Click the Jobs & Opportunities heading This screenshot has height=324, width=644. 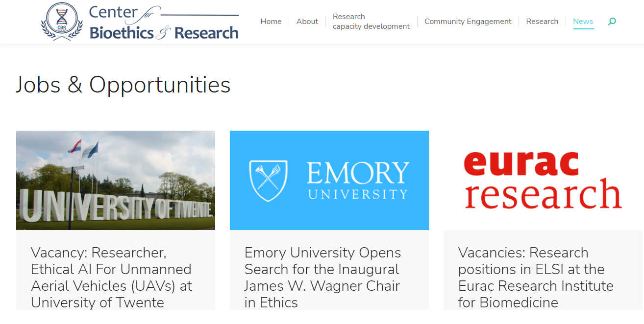tap(123, 85)
